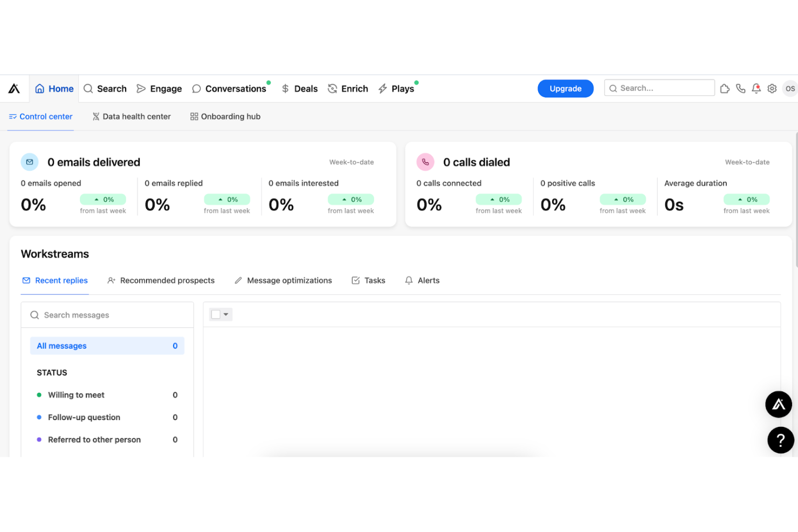798x532 pixels.
Task: Click the calls dialed phone icon
Action: click(x=425, y=162)
